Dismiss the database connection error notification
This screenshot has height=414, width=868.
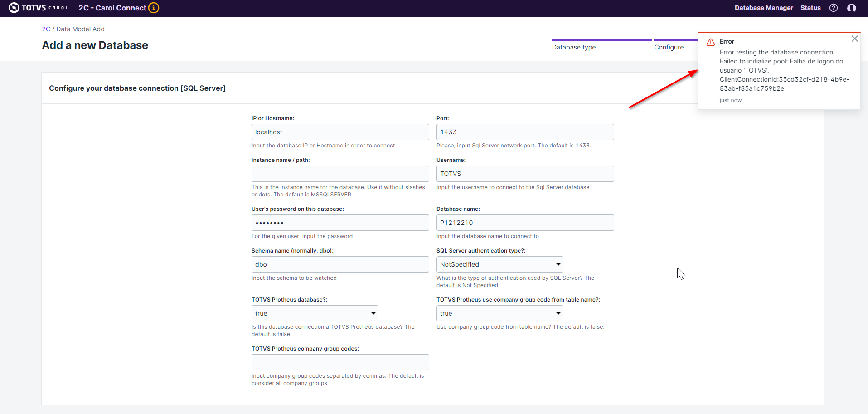tap(855, 39)
